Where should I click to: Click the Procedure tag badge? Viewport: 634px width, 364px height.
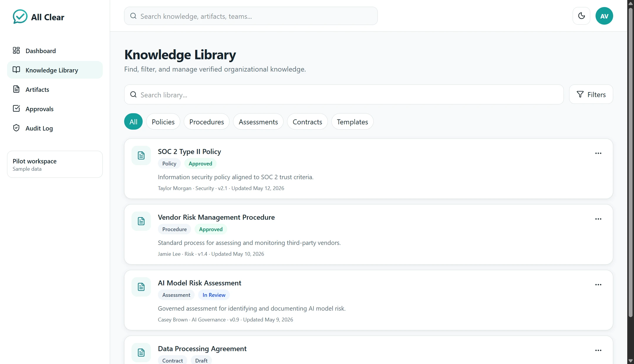[174, 229]
